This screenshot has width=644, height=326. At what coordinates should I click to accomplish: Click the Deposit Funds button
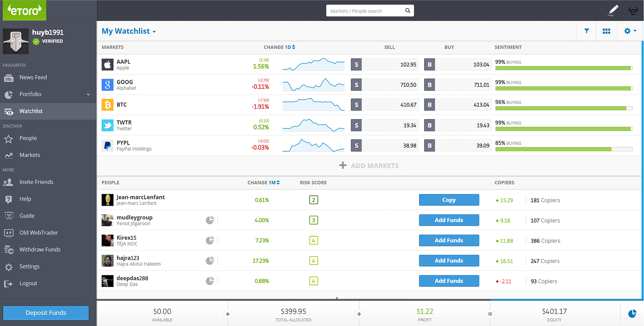46,313
